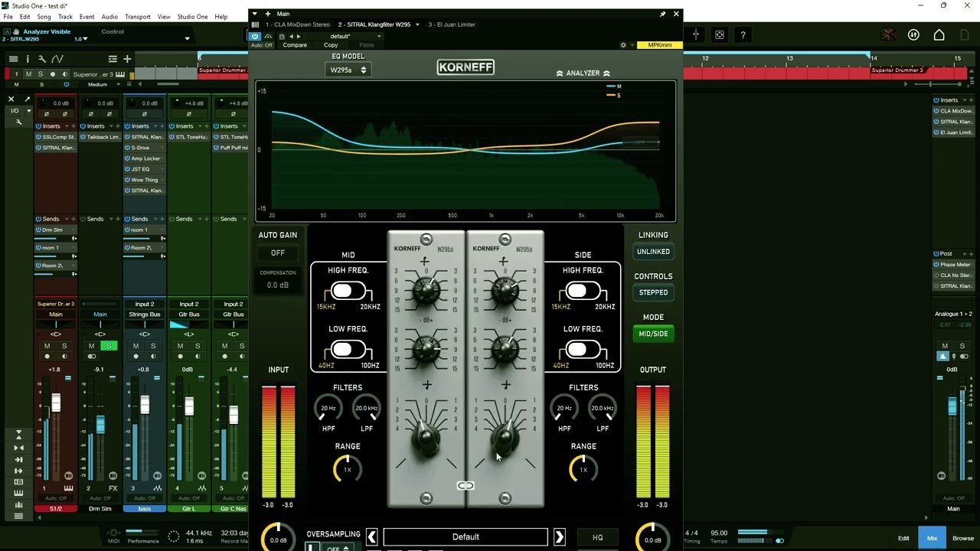Click the Studio One help question icon

743,35
